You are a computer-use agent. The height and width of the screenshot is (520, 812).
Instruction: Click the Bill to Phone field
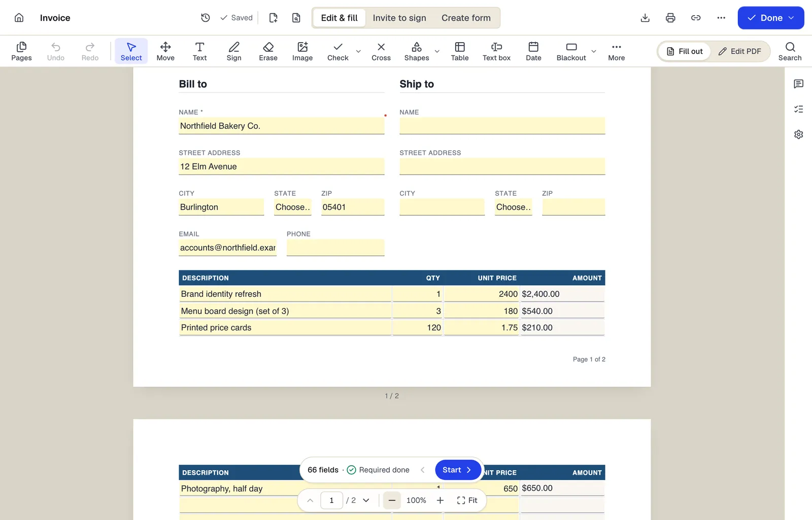335,248
